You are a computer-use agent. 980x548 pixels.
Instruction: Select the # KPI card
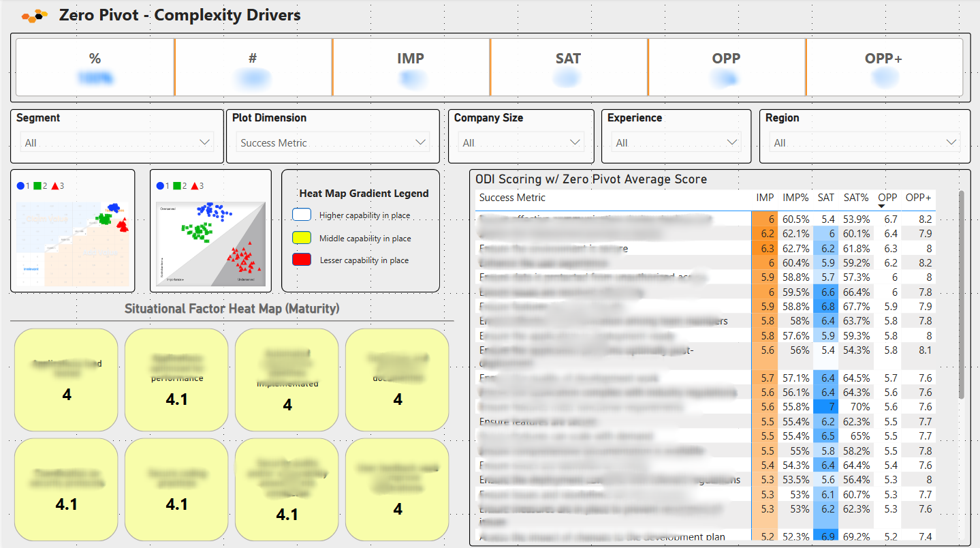[x=253, y=67]
